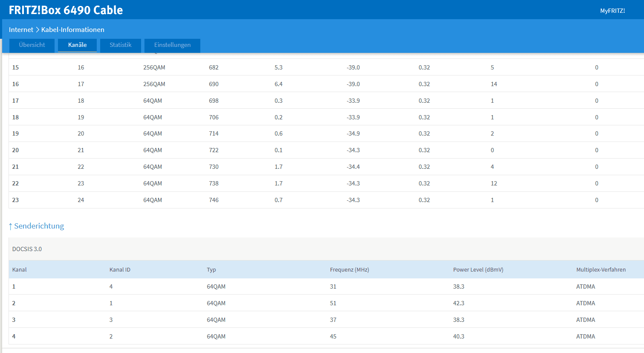644x353 pixels.
Task: Click channel number 17 in first column
Action: (x=15, y=101)
